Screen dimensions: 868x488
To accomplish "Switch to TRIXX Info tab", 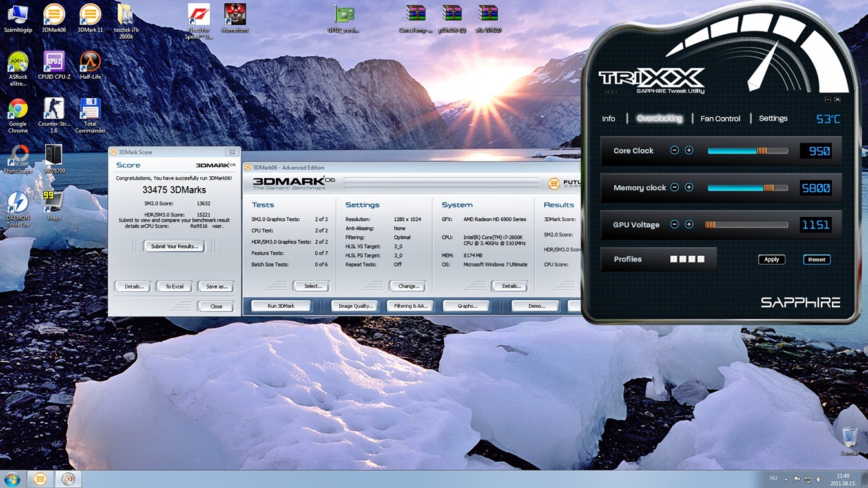I will pos(608,119).
